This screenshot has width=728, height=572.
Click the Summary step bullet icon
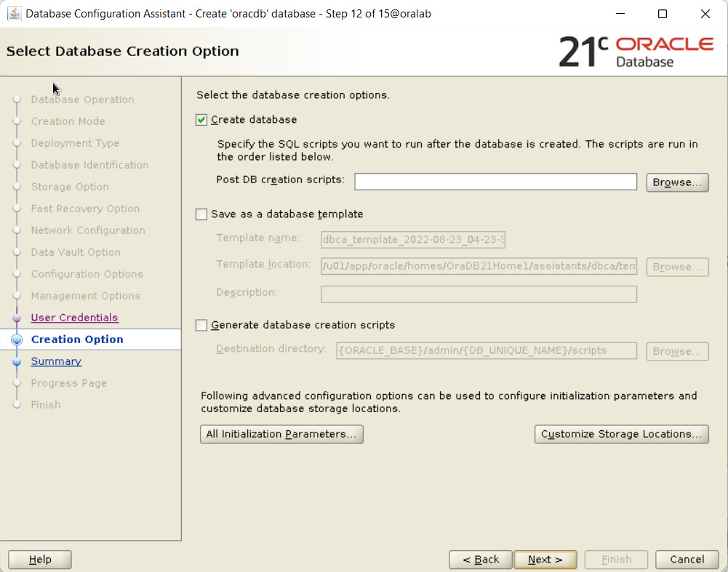[17, 362]
